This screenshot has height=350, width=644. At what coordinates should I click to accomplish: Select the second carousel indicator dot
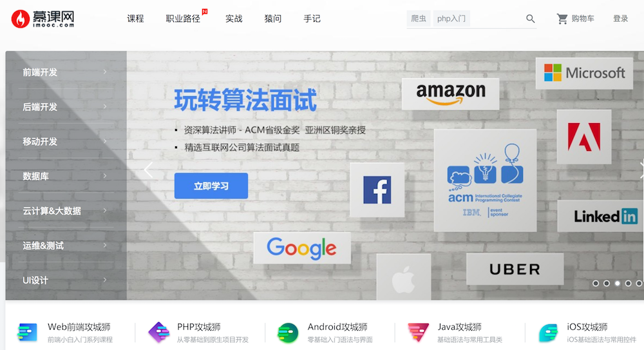[606, 284]
